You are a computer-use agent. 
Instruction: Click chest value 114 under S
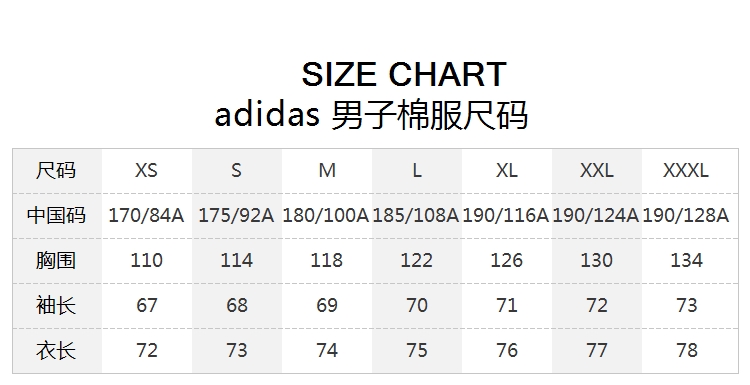(x=236, y=260)
